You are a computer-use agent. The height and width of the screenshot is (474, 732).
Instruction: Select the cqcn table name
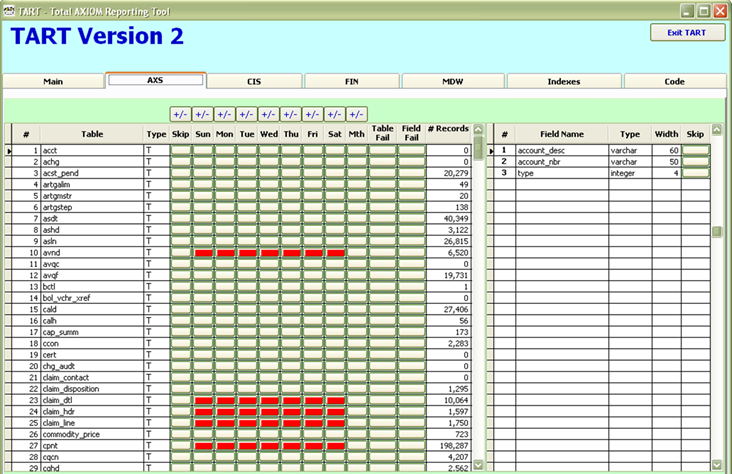51,457
